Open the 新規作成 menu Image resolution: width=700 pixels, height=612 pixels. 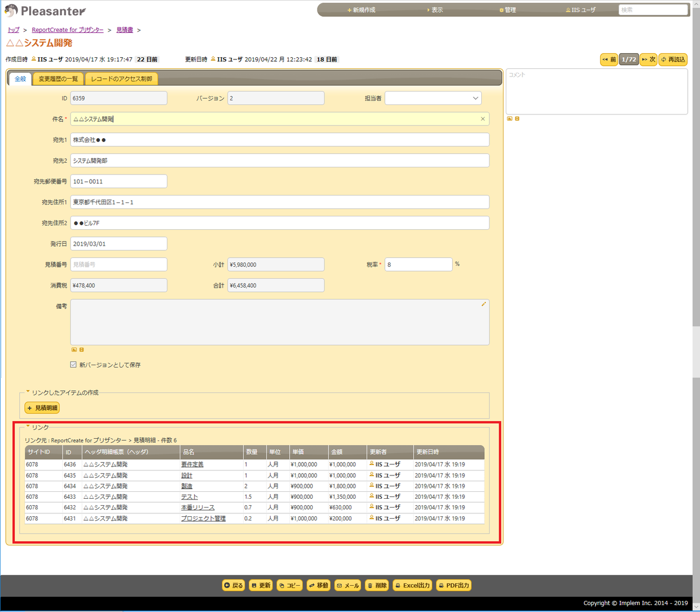click(361, 10)
